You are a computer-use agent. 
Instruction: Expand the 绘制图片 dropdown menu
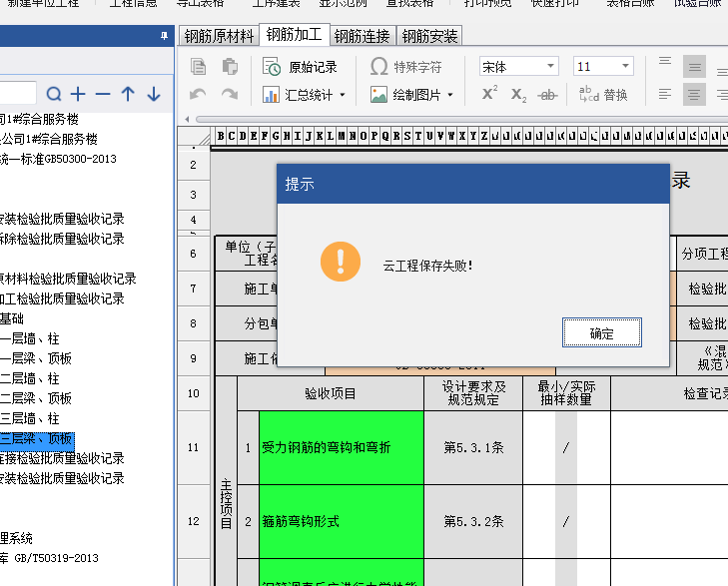449,96
